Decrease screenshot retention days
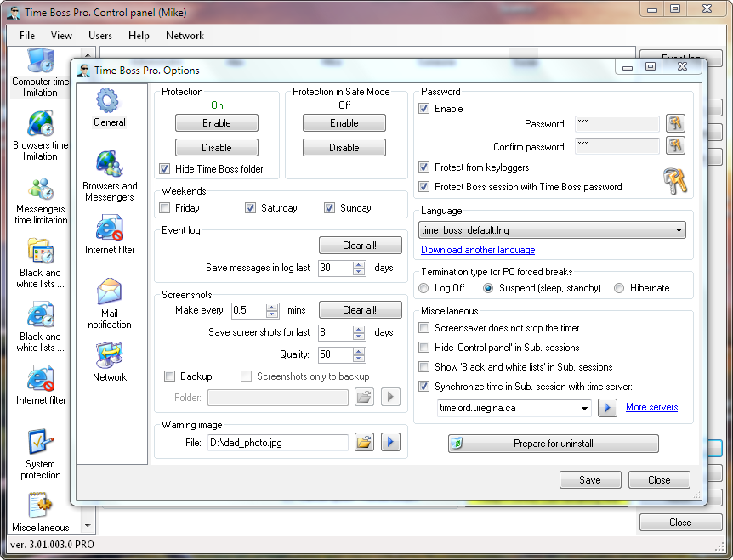Screen dimensions: 733x560 [x=359, y=336]
